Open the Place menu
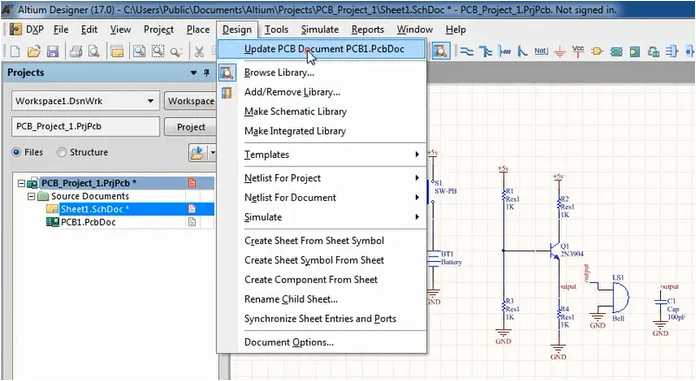696x381 pixels. pyautogui.click(x=198, y=29)
